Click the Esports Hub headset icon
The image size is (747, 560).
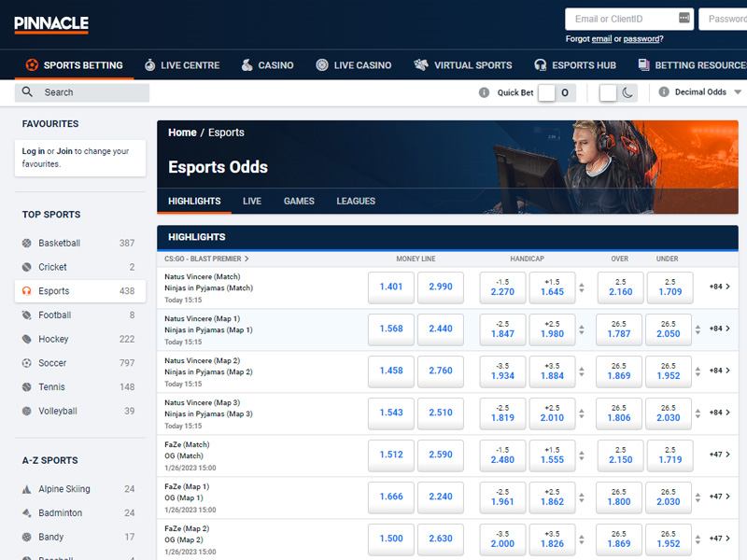[x=541, y=64]
